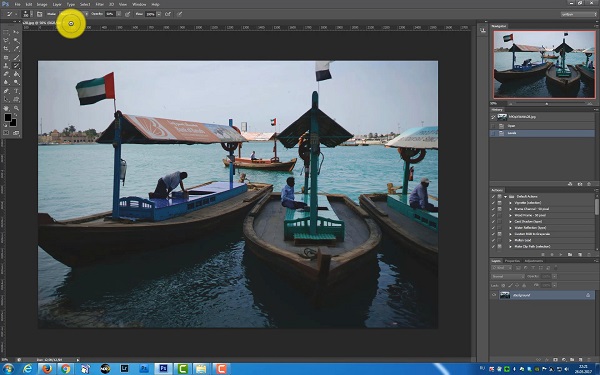Screen dimensions: 600x375
Task: Collapse the Default Actions folder
Action: pyautogui.click(x=505, y=196)
